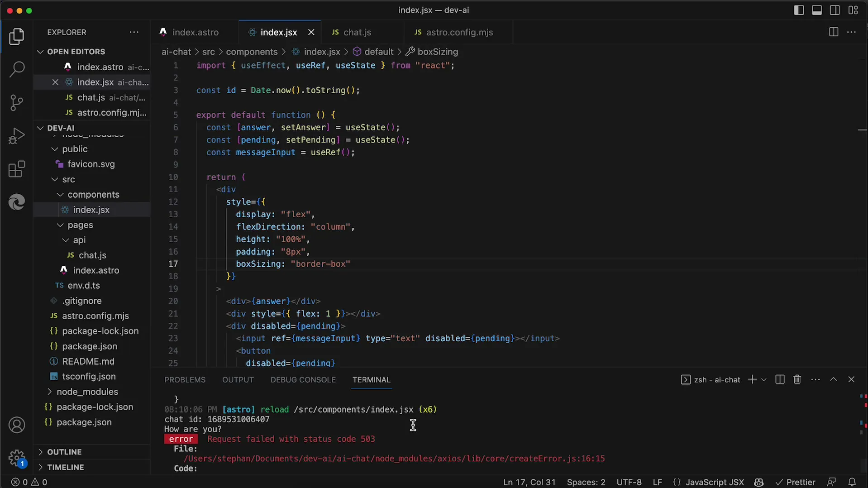Open Copilot status icon in status bar
The height and width of the screenshot is (488, 868).
point(759,482)
